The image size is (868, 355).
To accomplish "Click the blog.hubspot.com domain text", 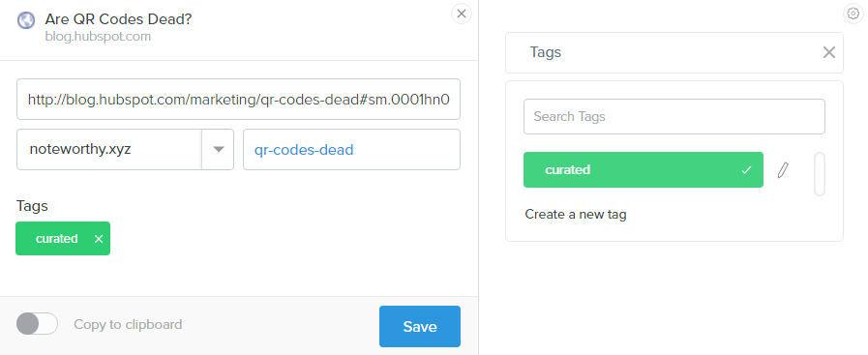I will (98, 37).
